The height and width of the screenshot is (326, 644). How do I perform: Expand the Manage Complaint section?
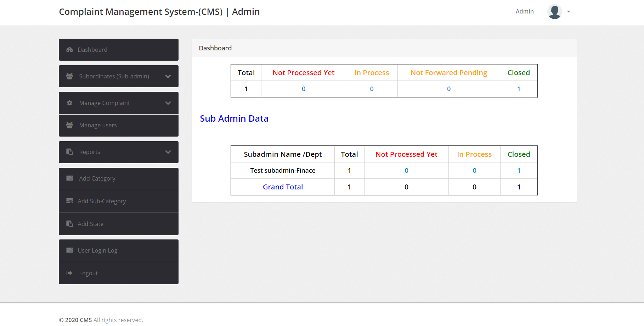click(x=168, y=103)
